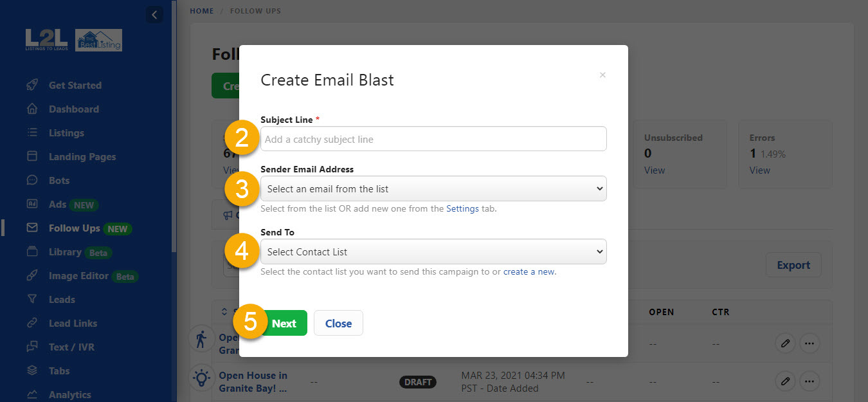Click inside the Subject Line field
Viewport: 868px width, 402px height.
[433, 138]
